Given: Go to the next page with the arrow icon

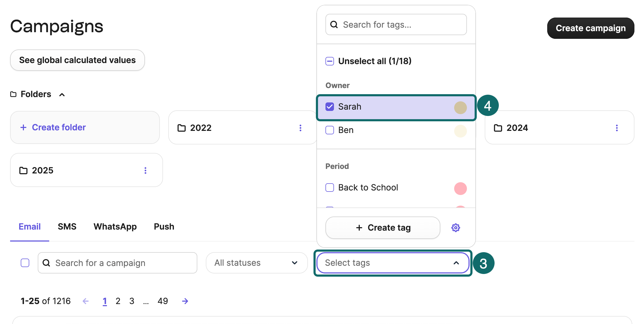Looking at the screenshot, I should coord(185,301).
